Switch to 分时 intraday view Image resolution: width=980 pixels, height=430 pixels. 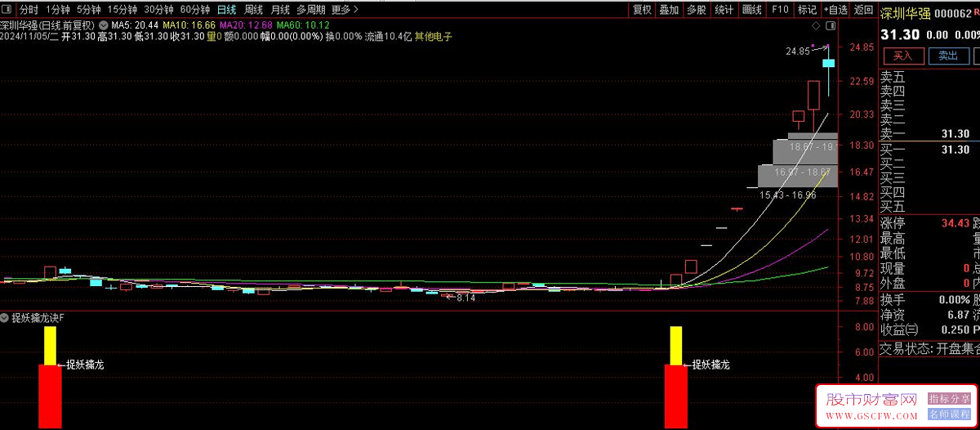[29, 10]
